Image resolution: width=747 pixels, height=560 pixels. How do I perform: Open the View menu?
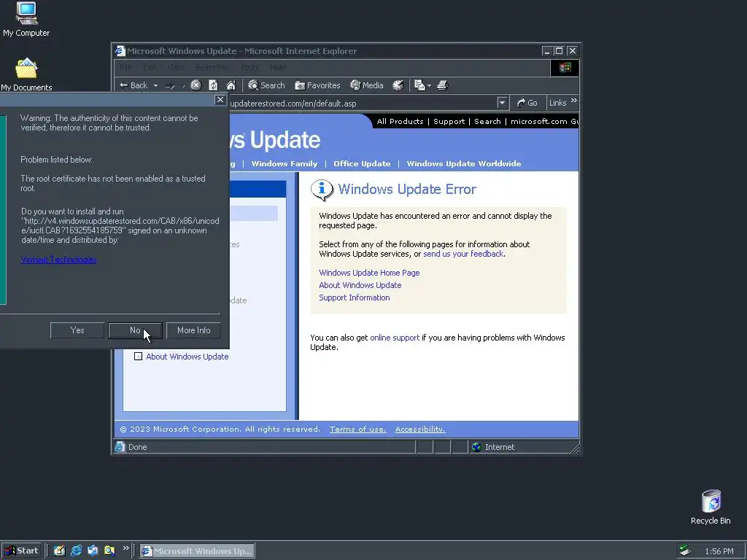(175, 67)
